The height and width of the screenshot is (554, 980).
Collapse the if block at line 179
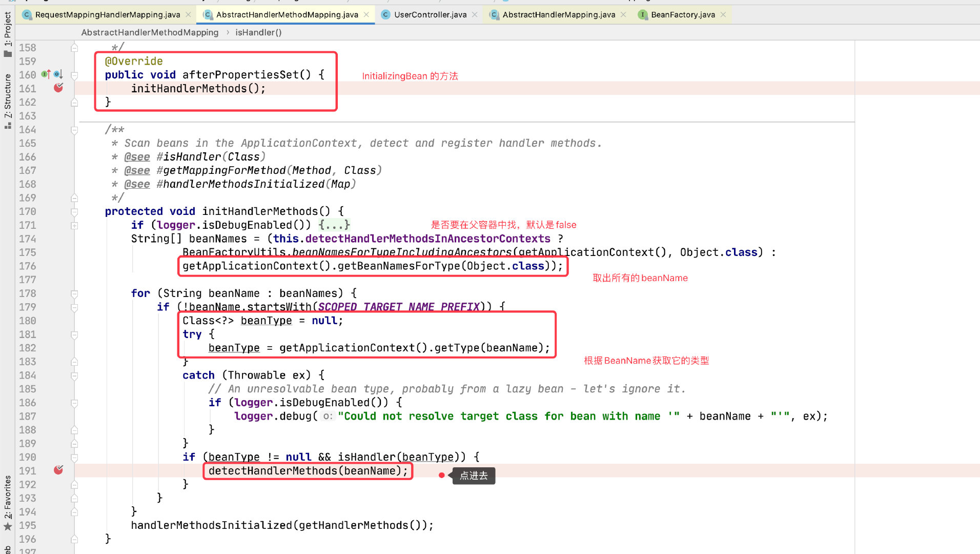tap(74, 307)
